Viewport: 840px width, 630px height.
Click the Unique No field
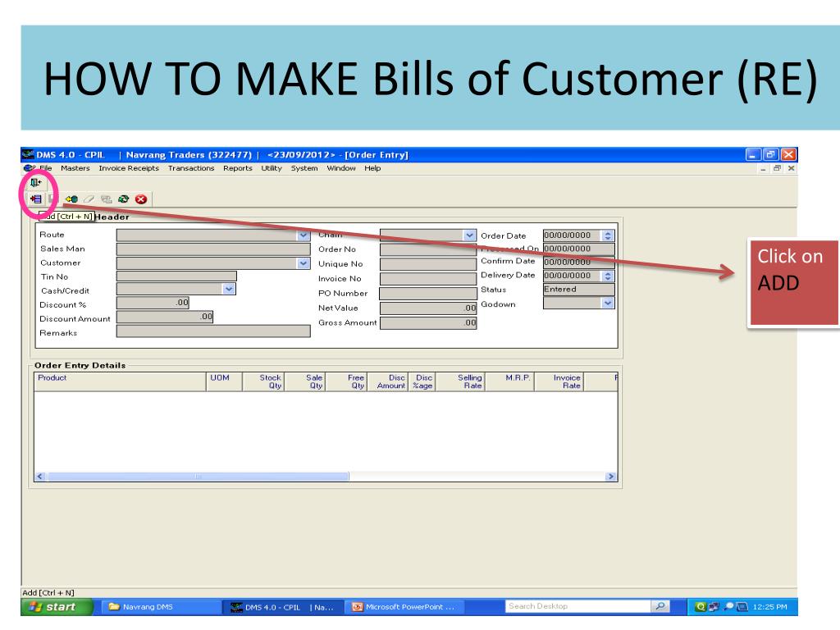tap(428, 264)
